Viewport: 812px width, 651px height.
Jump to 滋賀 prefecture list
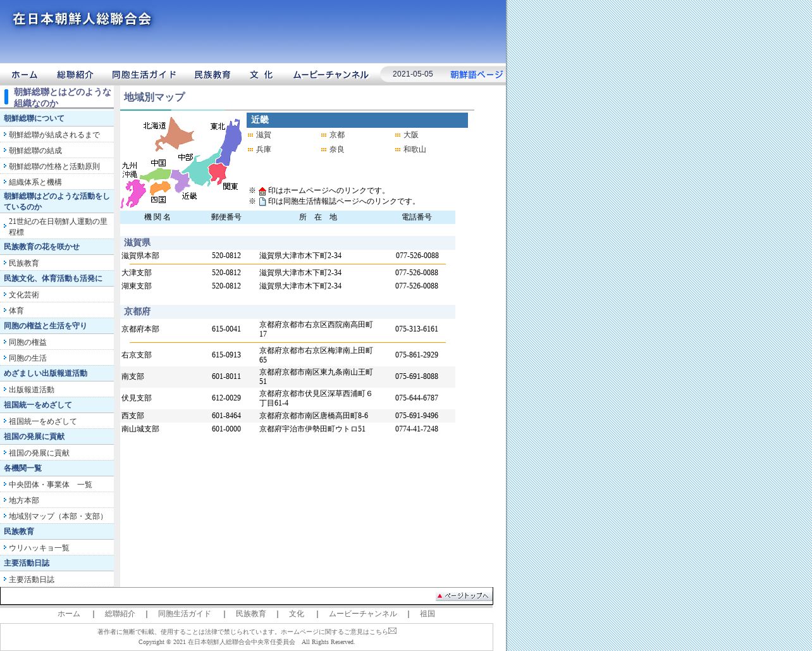click(264, 135)
